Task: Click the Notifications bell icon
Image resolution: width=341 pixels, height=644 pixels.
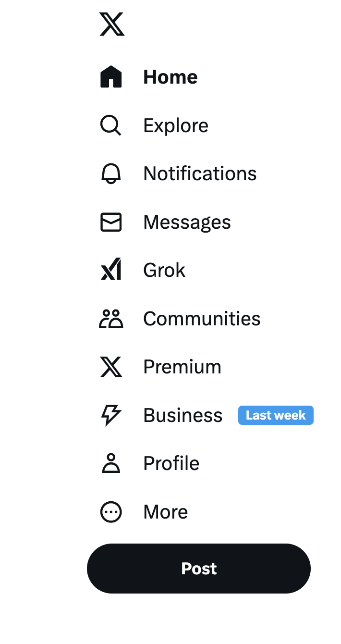Action: [111, 173]
